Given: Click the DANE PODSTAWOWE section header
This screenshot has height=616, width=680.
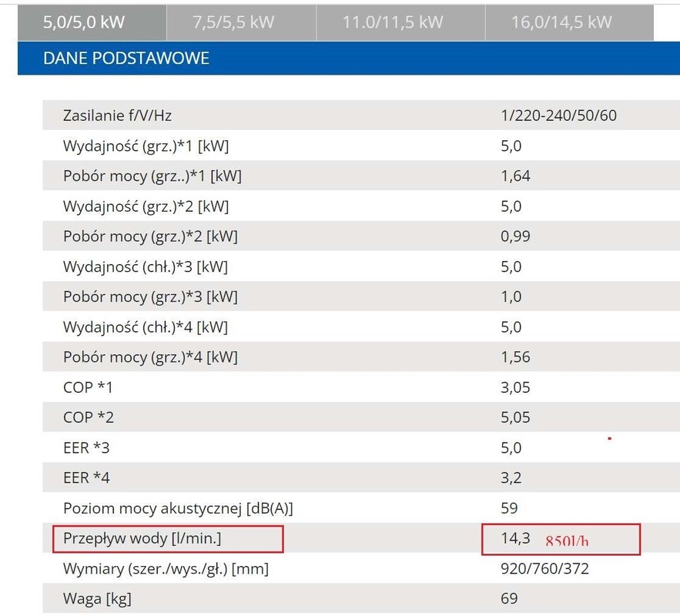Looking at the screenshot, I should (126, 59).
